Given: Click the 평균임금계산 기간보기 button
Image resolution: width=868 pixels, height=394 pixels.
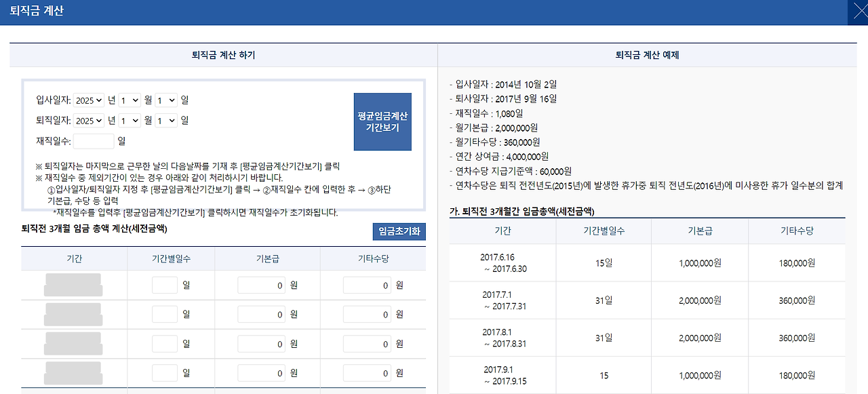Looking at the screenshot, I should (382, 121).
